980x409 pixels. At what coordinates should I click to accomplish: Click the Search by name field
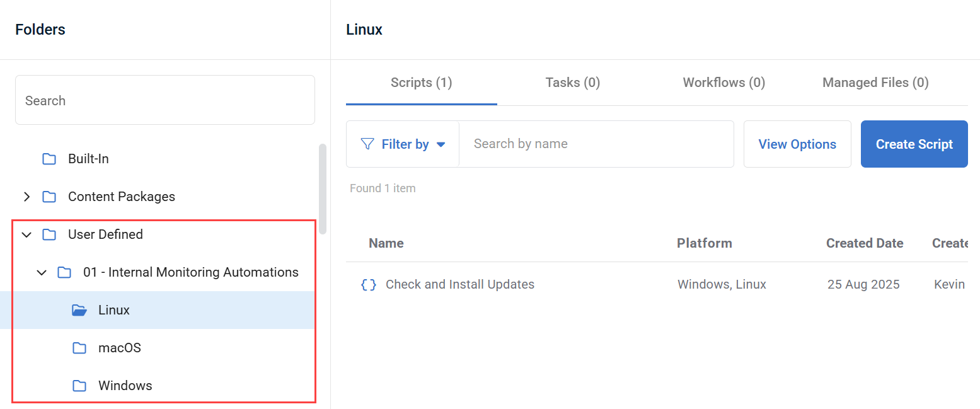pyautogui.click(x=596, y=144)
